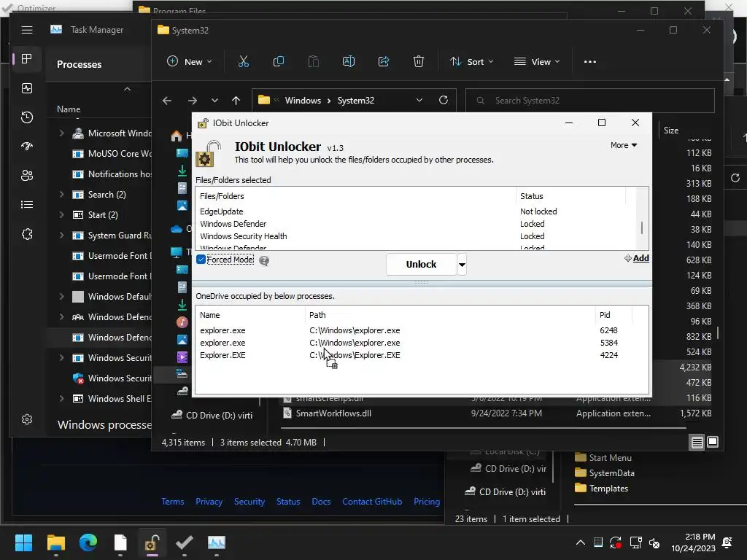Image resolution: width=747 pixels, height=560 pixels.
Task: Open Task Manager hamburger navigation menu
Action: [x=27, y=30]
